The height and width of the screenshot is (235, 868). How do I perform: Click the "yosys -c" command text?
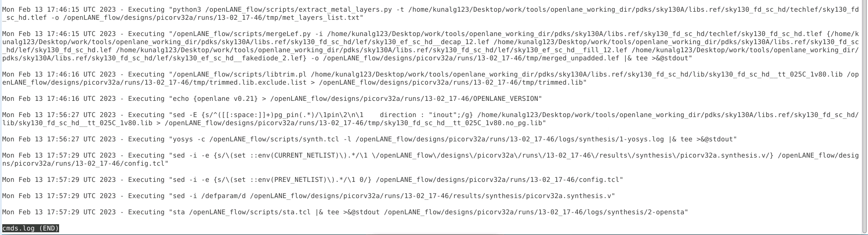(189, 139)
